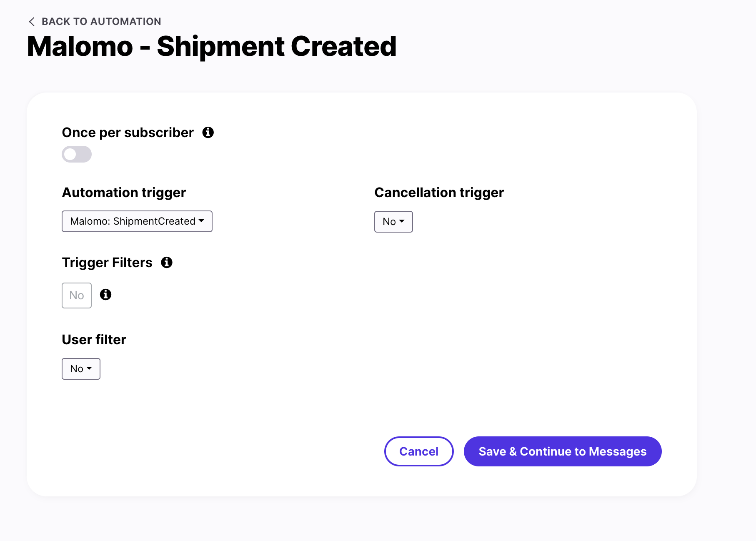This screenshot has width=756, height=541.
Task: Click the Trigger Filters heading text
Action: (x=107, y=263)
